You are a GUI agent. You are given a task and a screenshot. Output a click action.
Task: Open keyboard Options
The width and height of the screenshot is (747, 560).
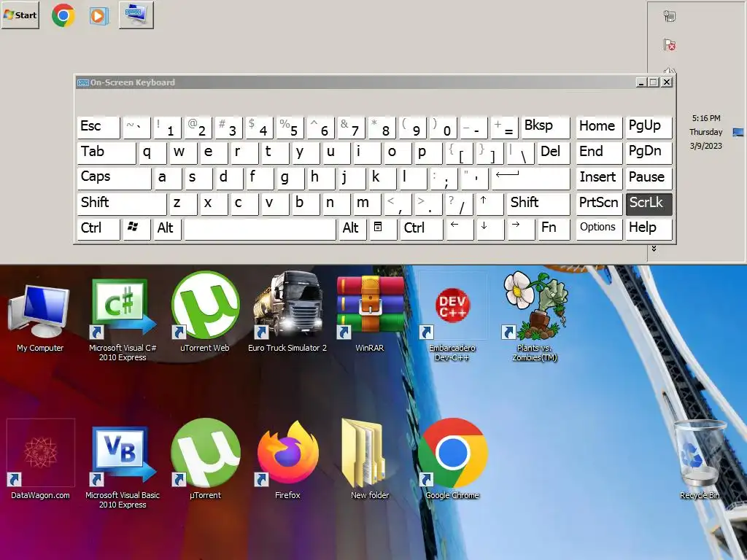click(599, 229)
